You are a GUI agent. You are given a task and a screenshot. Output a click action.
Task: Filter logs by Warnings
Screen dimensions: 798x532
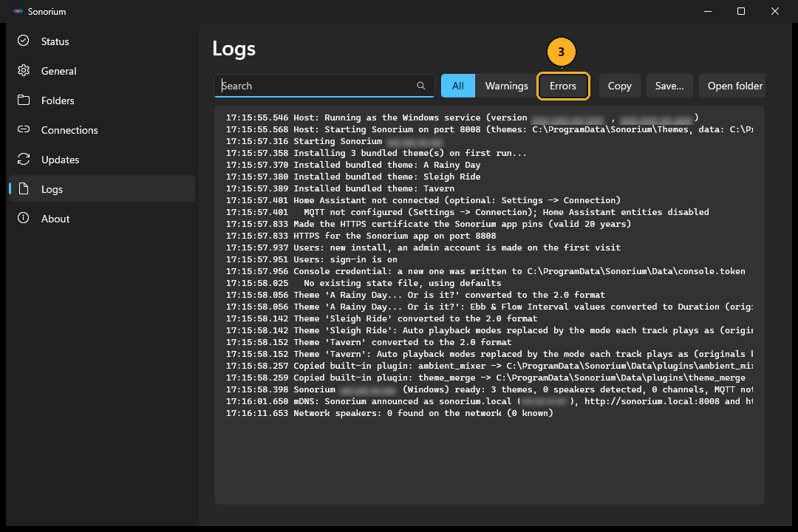pos(506,86)
